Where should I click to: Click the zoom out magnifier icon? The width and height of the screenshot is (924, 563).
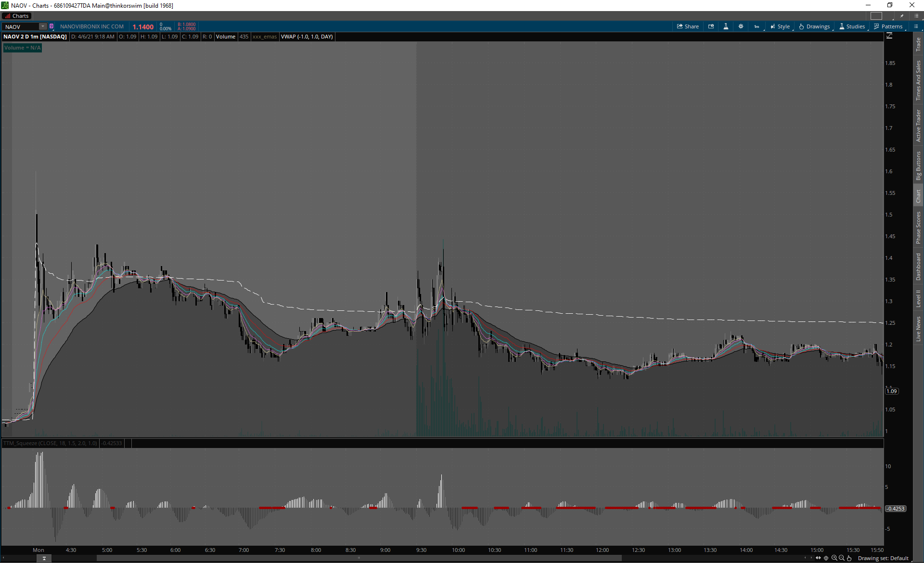(841, 558)
